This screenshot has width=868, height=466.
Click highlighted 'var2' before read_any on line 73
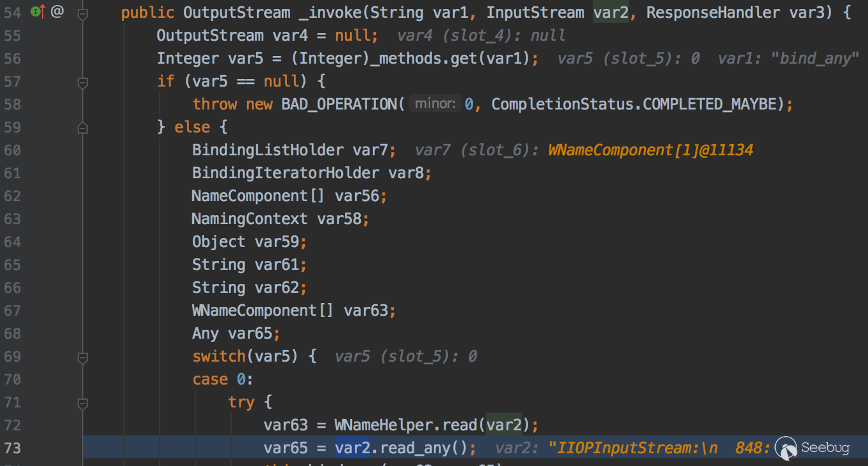(x=353, y=448)
